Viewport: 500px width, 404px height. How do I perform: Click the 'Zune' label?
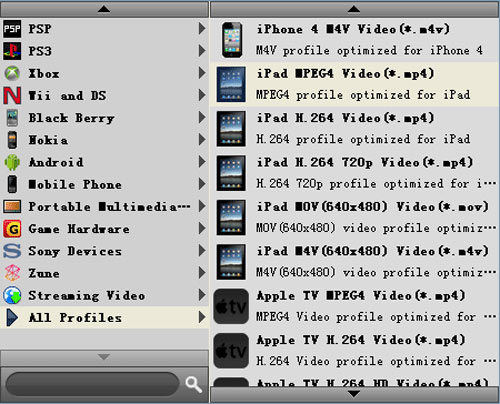tap(44, 274)
